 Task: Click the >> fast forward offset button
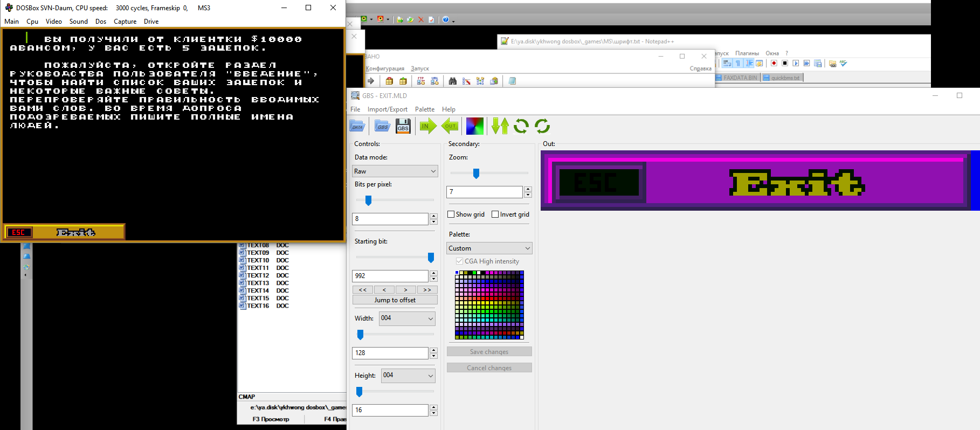427,290
